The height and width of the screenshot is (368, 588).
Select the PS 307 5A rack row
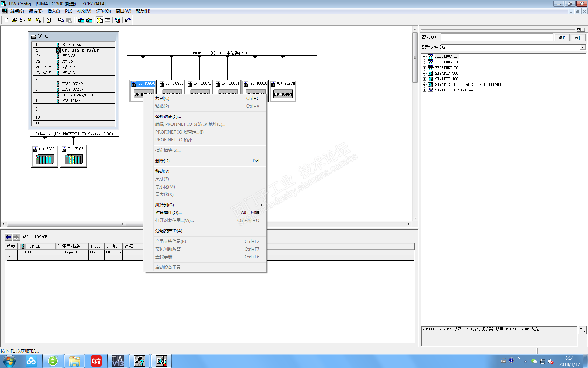pyautogui.click(x=74, y=45)
